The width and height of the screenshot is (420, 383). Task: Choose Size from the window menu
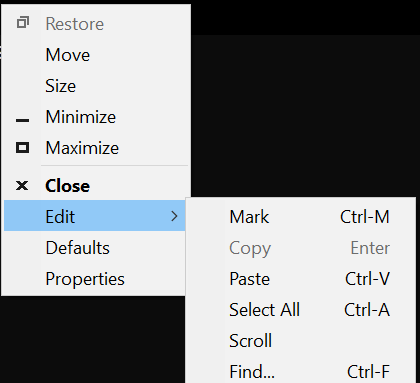pos(96,86)
